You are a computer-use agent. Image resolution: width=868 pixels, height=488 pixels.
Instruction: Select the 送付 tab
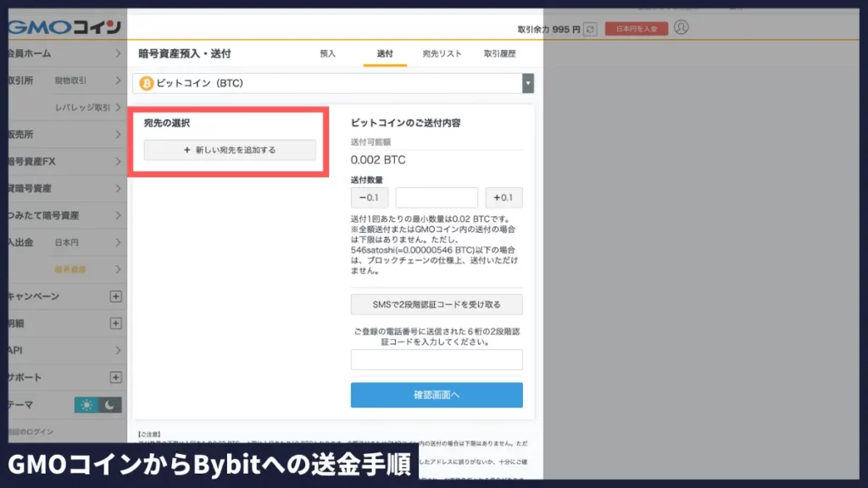(385, 53)
